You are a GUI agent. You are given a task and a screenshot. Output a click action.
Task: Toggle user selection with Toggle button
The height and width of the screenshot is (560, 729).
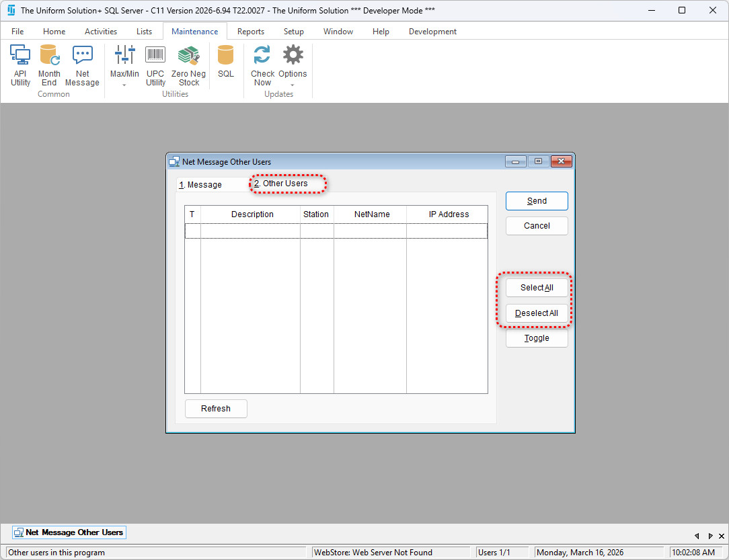537,338
